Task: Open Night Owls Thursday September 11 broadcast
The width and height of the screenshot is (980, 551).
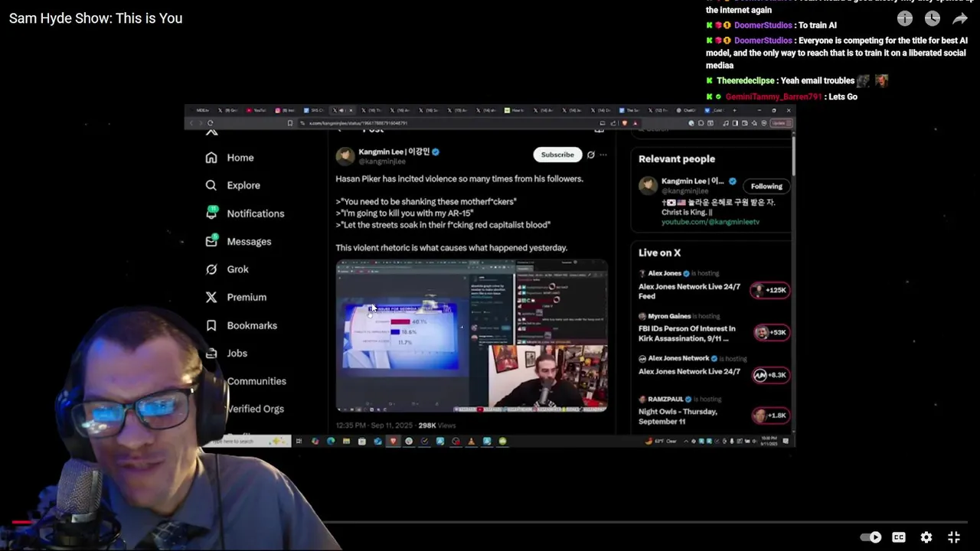Action: point(678,416)
